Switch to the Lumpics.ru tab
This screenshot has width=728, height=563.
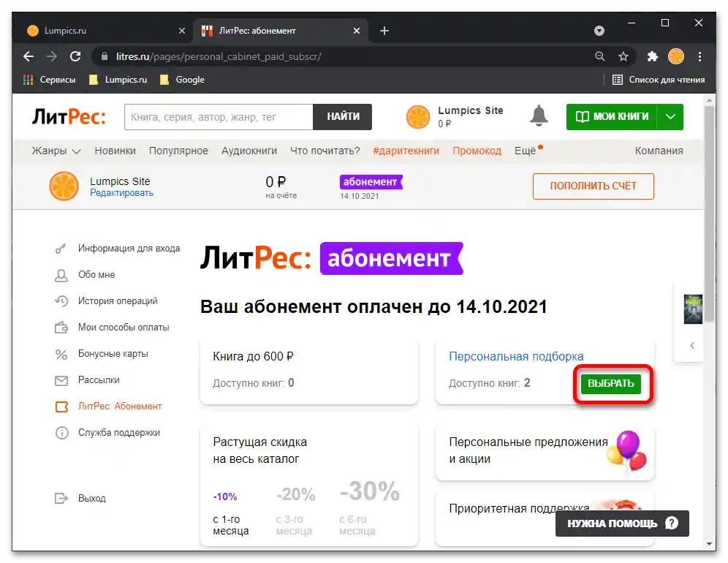point(105,31)
